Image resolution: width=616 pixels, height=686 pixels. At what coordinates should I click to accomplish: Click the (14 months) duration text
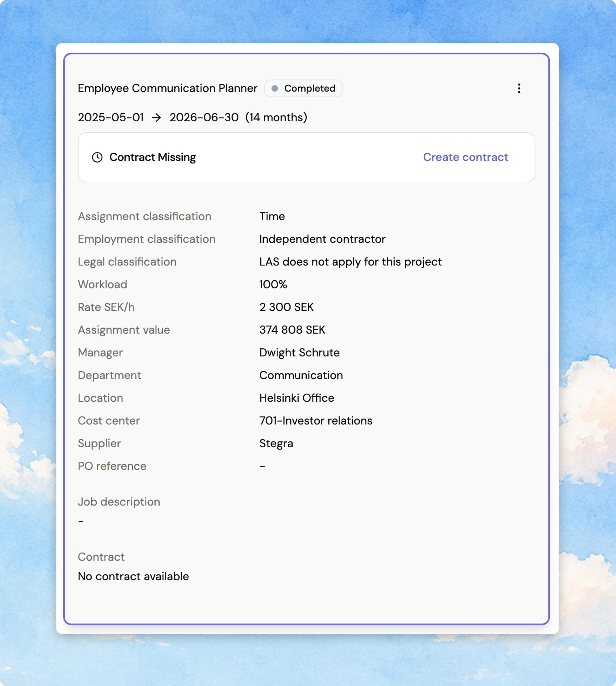click(x=276, y=117)
